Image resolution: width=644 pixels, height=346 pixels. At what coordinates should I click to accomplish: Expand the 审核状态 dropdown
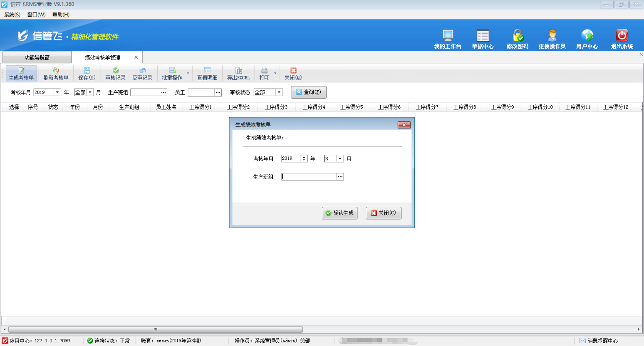pos(279,92)
